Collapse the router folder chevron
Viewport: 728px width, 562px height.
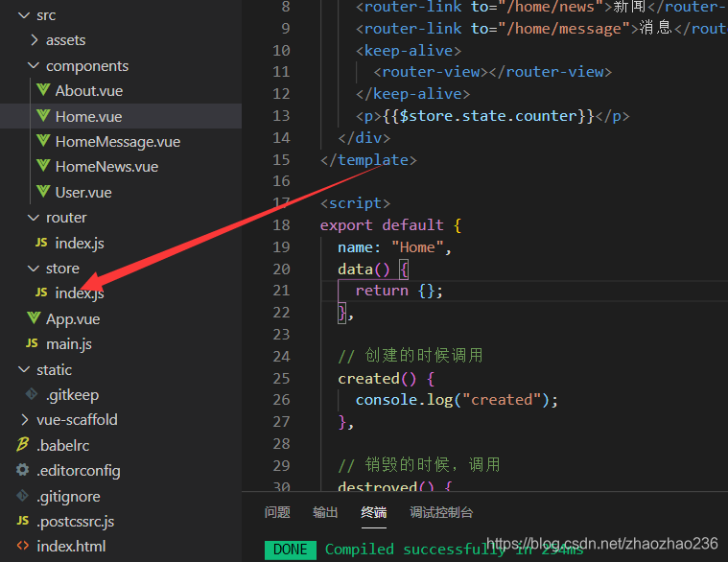coord(34,218)
